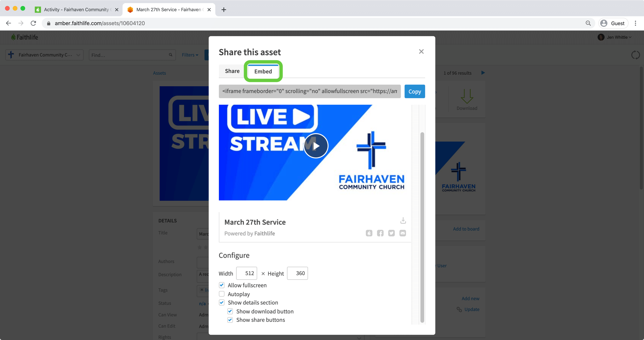Image resolution: width=644 pixels, height=340 pixels.
Task: Share via the email icon in preview
Action: click(402, 233)
